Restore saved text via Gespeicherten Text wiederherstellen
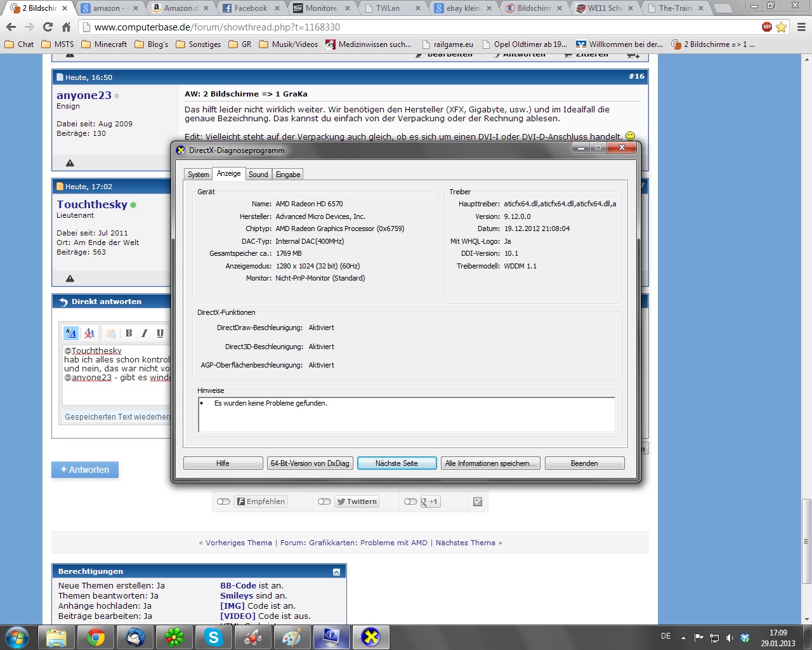This screenshot has height=650, width=812. (x=118, y=417)
